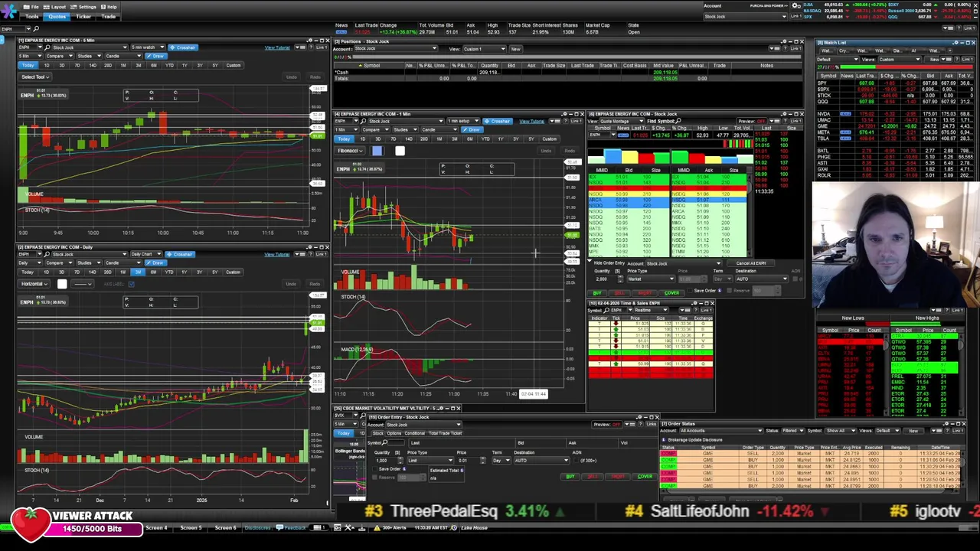980x551 pixels.
Task: Open the Total Trade Ticket tab
Action: click(x=445, y=433)
